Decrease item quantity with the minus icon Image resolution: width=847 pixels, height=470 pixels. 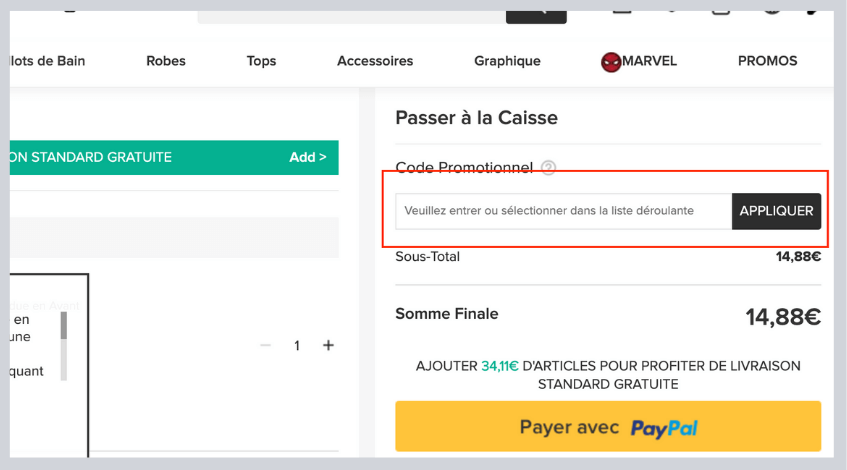pyautogui.click(x=265, y=345)
